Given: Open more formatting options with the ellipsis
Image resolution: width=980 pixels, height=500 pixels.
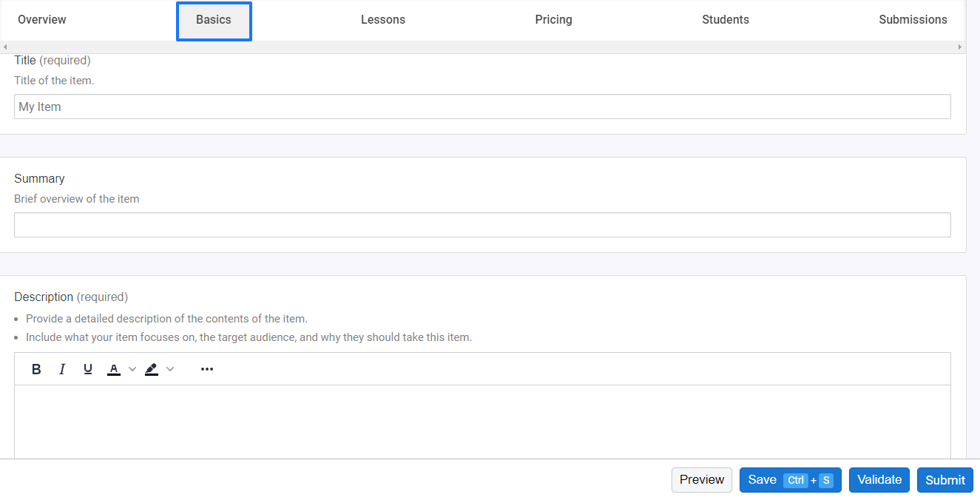Looking at the screenshot, I should (x=206, y=368).
